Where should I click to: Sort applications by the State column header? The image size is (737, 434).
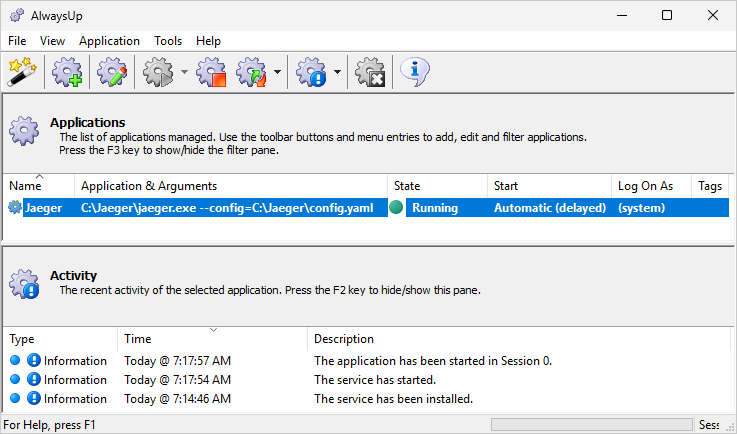[x=437, y=186]
